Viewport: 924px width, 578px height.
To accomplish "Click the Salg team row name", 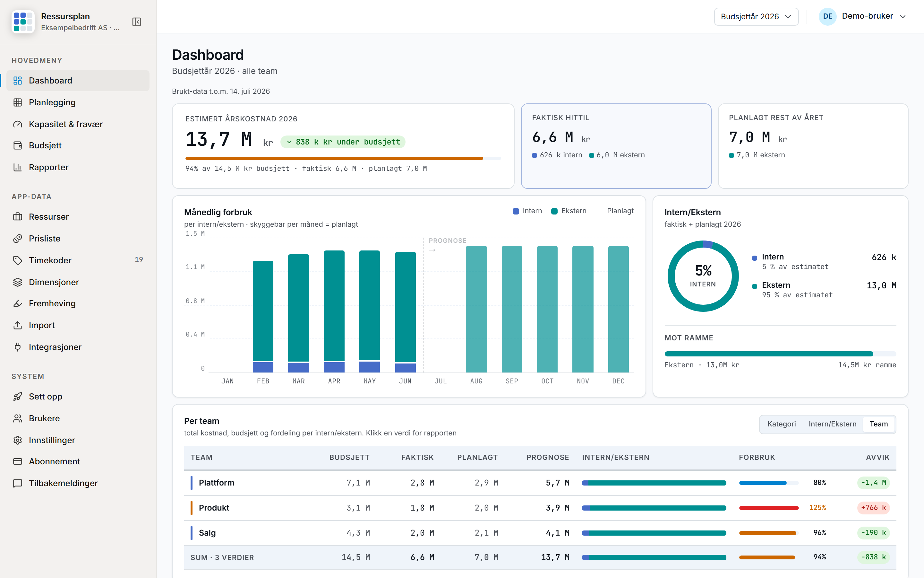I will tap(207, 533).
